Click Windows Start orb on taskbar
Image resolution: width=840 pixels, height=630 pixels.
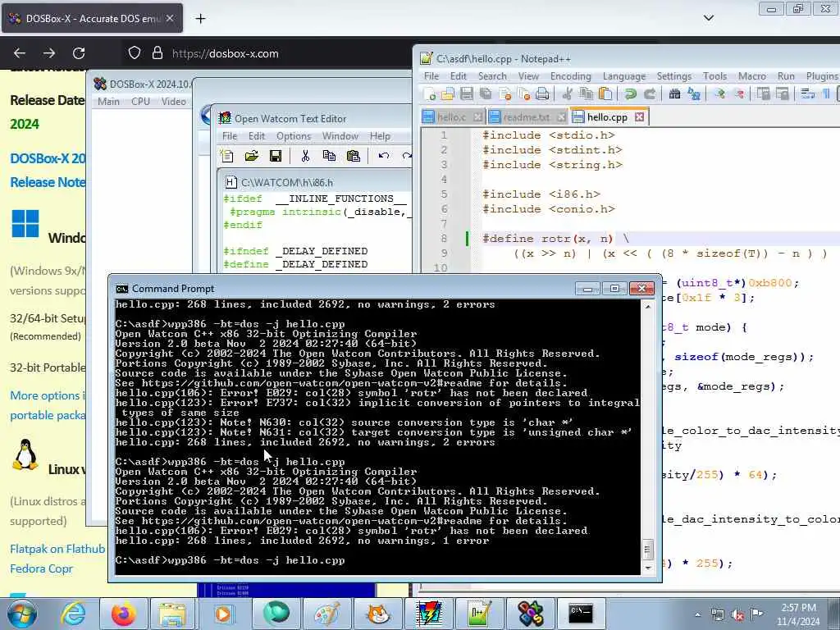(21, 614)
